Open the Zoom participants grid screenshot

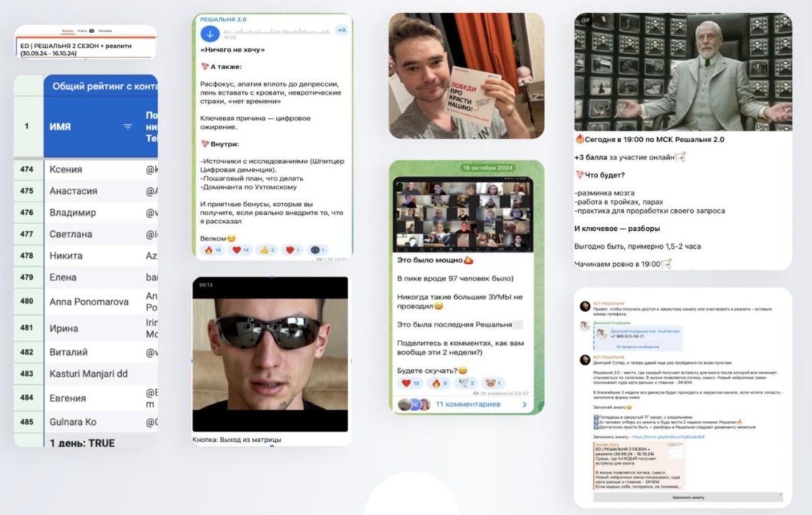point(462,214)
